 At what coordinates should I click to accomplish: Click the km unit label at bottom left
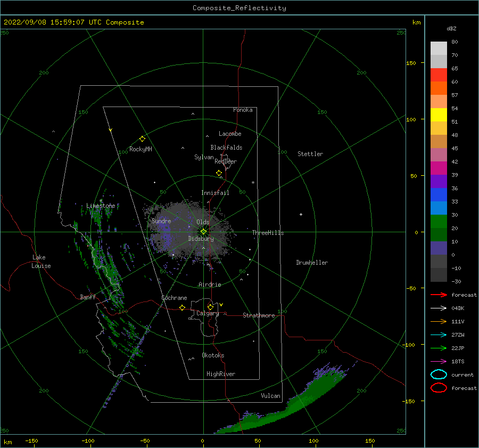pyautogui.click(x=7, y=442)
